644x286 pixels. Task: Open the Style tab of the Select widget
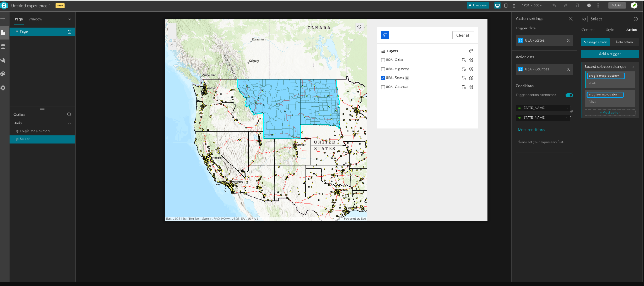pos(610,30)
